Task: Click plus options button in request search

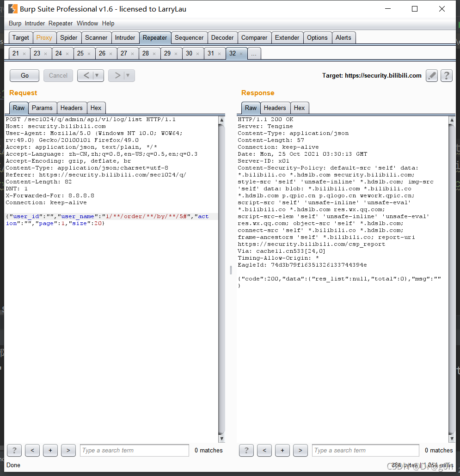Action: pos(50,450)
